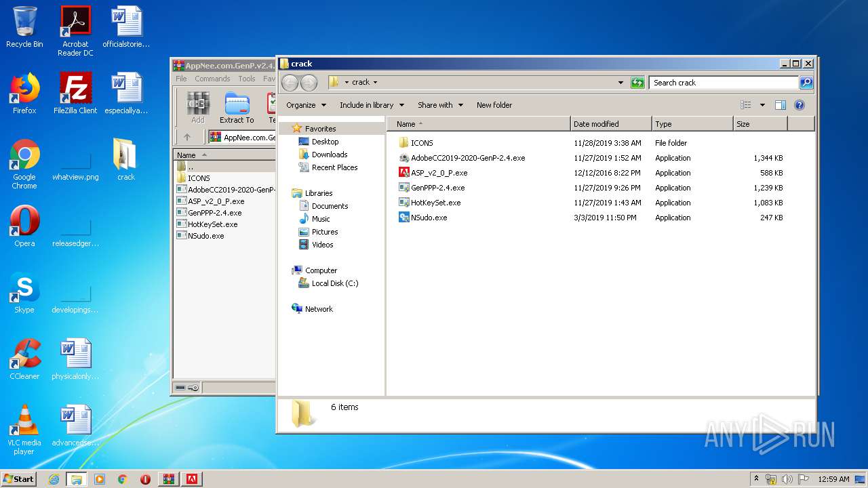This screenshot has height=488, width=868.
Task: Click New folder button
Action: [494, 105]
